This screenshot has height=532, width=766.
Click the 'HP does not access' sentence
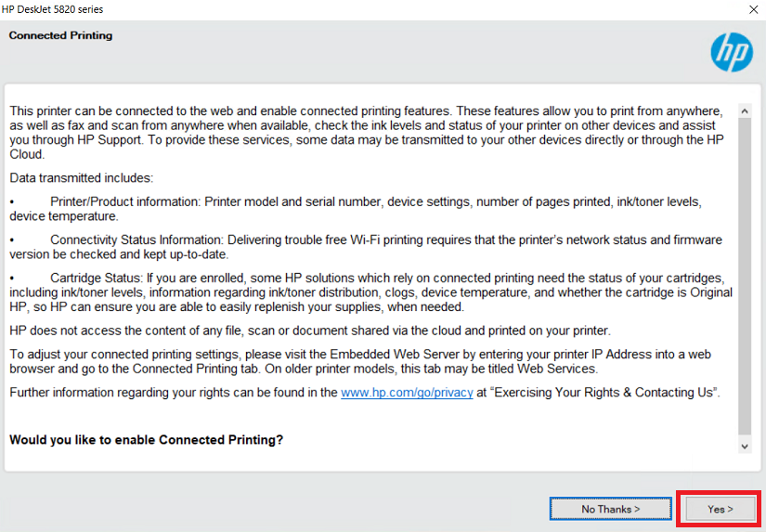click(x=310, y=331)
